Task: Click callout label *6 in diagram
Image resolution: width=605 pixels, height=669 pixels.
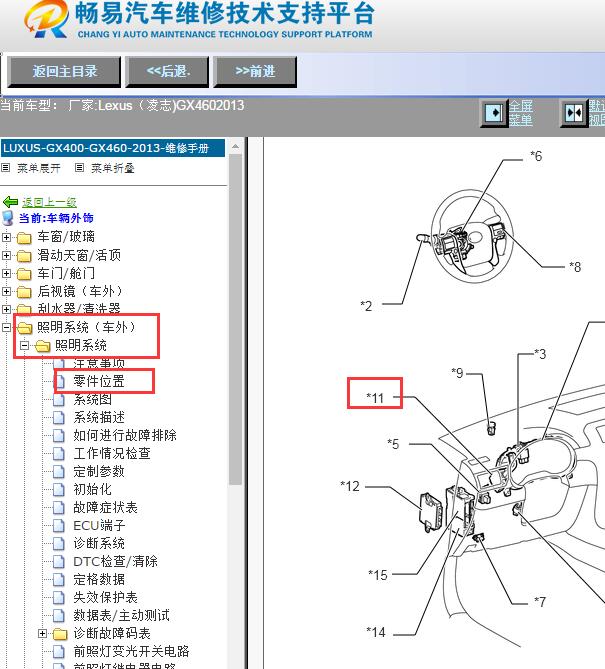Action: [x=536, y=156]
